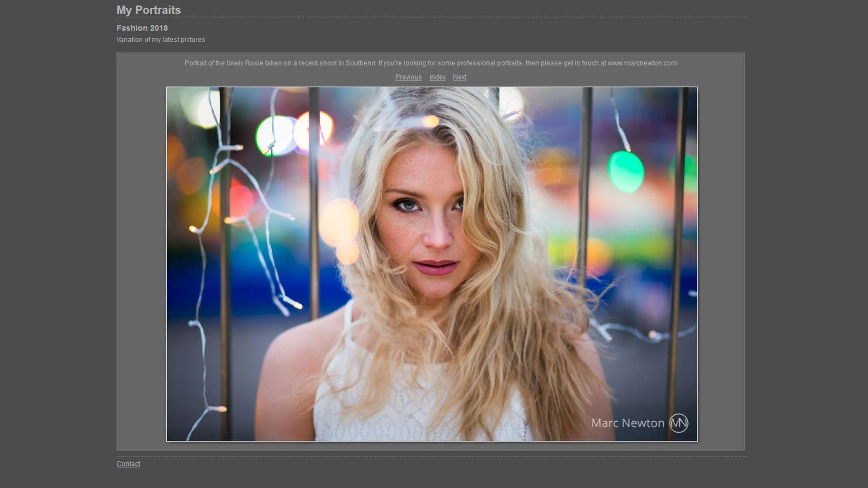Click the My Portraits page title
Screen dimensions: 868x488
click(x=148, y=10)
